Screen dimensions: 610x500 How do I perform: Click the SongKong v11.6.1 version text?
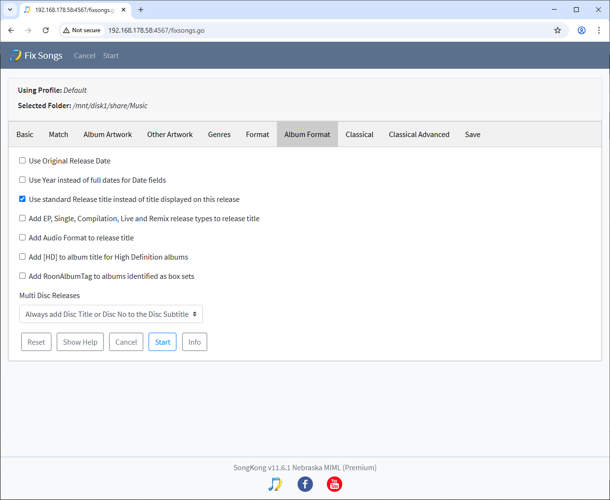(x=305, y=467)
